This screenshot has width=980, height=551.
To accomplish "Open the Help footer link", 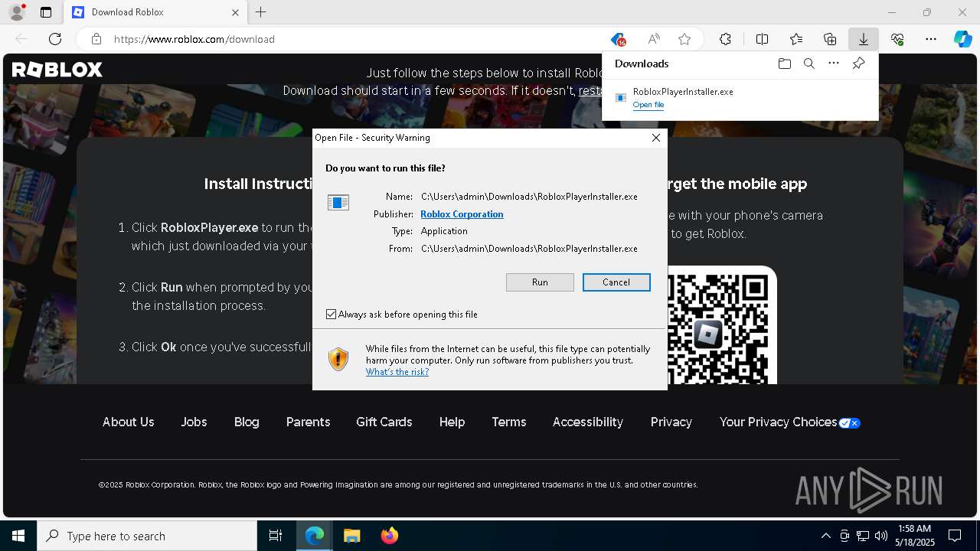I will point(452,422).
